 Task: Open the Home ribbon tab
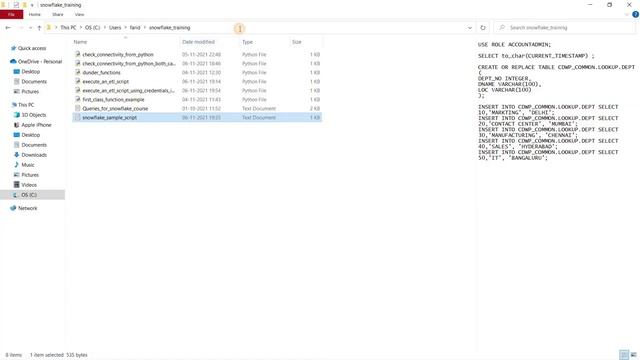point(35,14)
